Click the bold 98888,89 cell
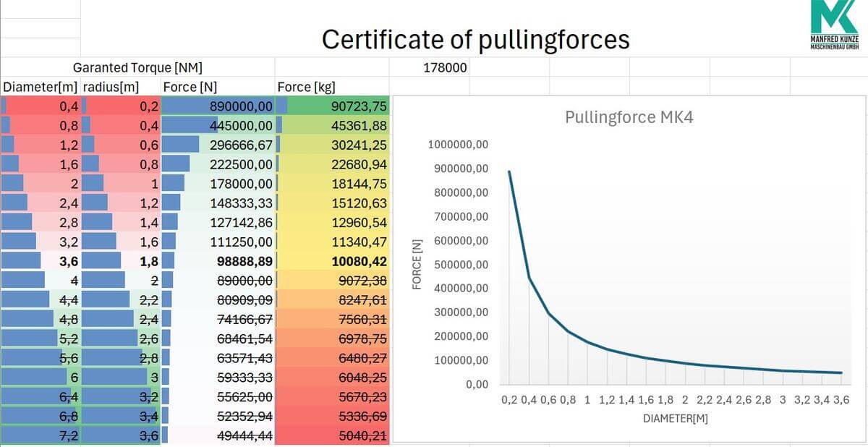 218,260
